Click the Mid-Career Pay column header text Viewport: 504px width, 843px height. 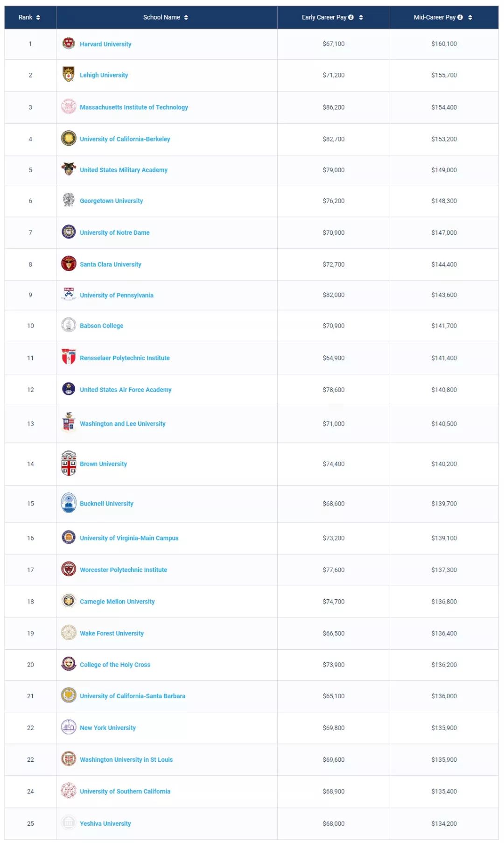coord(434,17)
